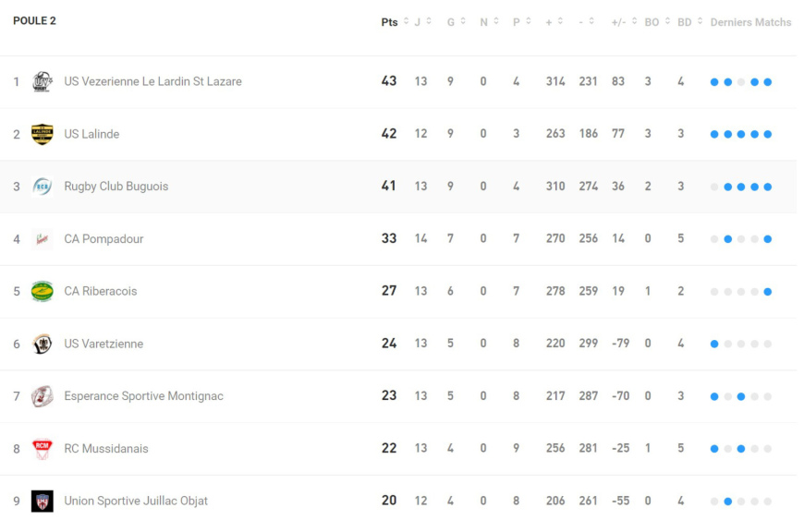Open the CA Pompadour team link
This screenshot has height=532, width=804.
pos(104,239)
